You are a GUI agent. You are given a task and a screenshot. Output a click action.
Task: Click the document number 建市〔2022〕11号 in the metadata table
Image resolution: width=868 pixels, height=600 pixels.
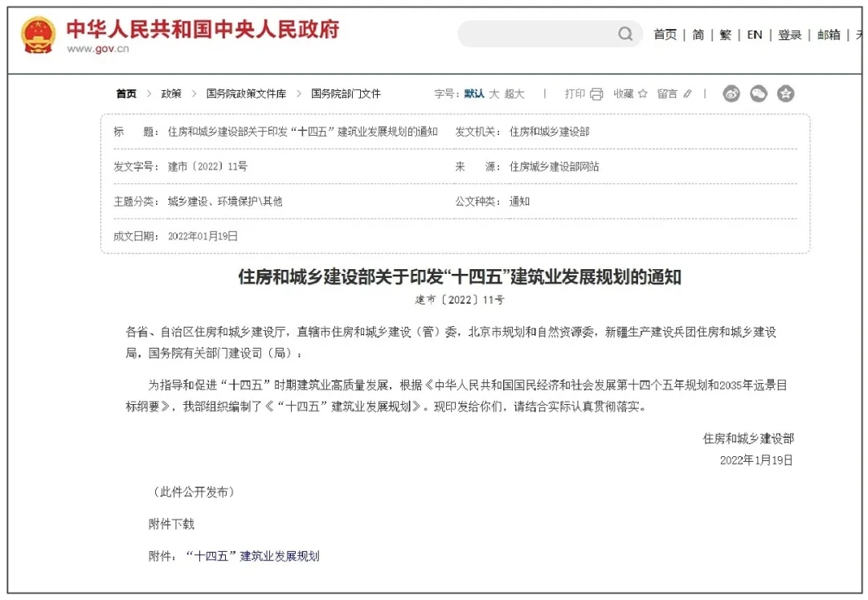pos(207,166)
